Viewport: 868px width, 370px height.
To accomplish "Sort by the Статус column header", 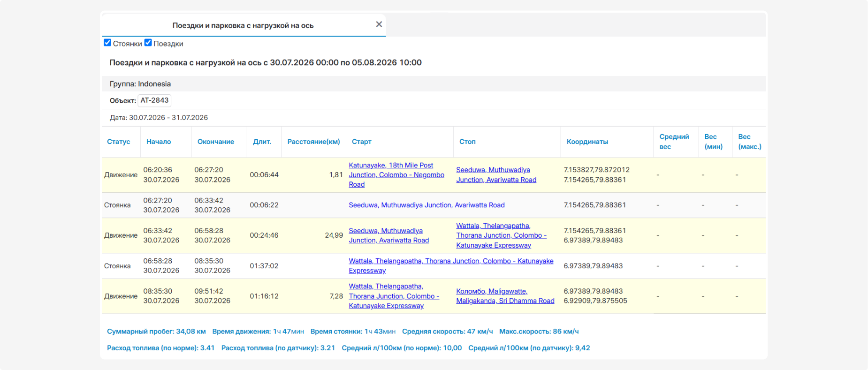I will coord(119,142).
